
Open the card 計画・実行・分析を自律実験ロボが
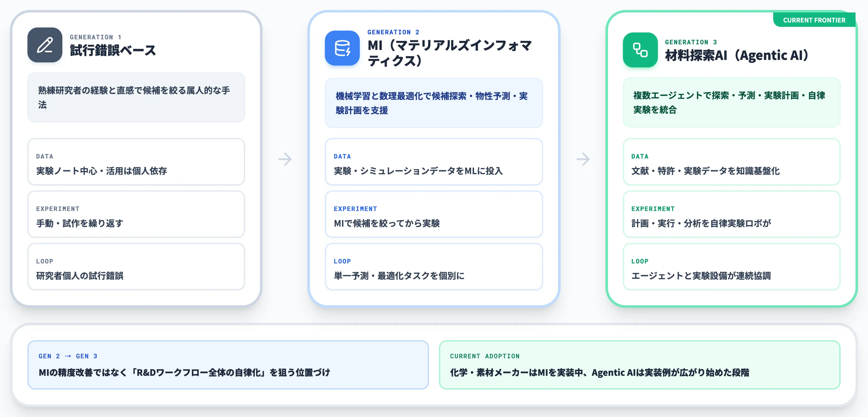[x=731, y=214]
